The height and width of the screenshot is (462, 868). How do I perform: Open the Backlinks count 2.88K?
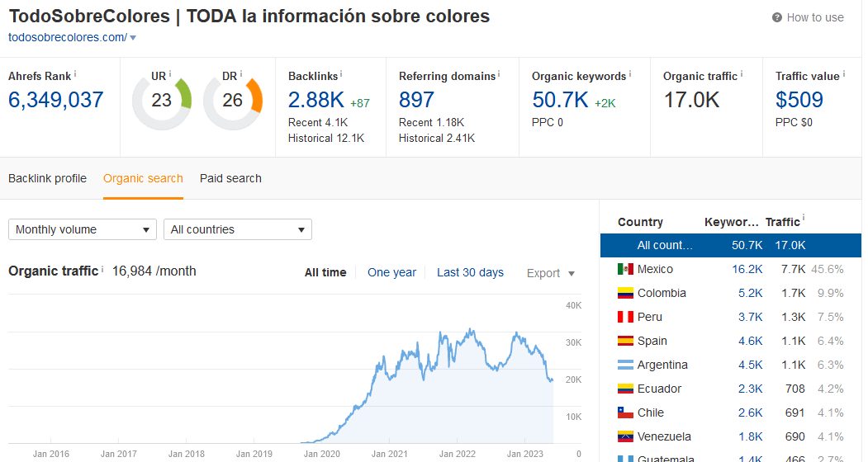click(316, 100)
